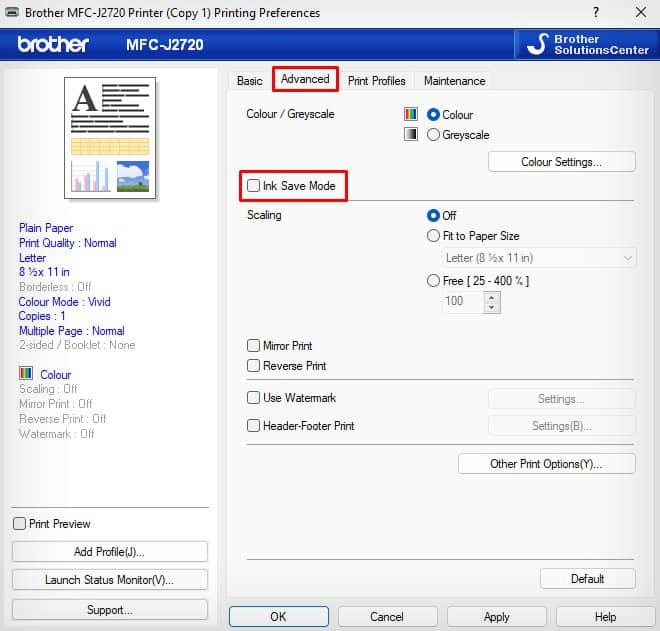Open the Print Profiles tab

pos(376,81)
